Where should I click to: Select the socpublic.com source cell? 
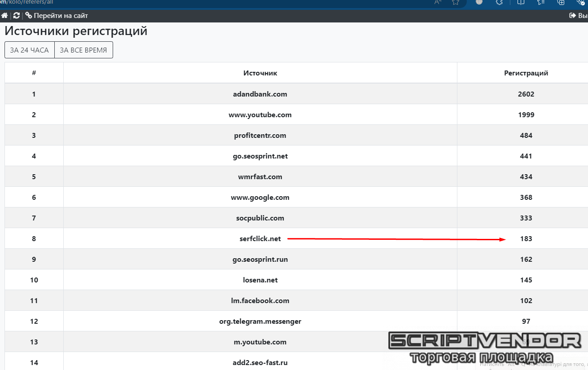260,218
